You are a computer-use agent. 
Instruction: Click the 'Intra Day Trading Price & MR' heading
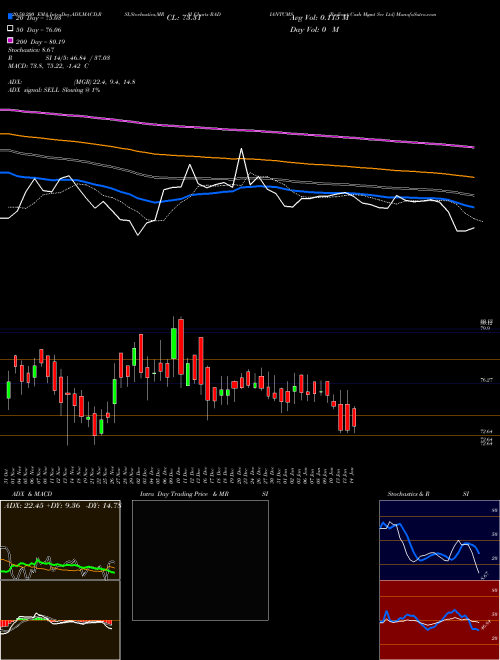coord(184,494)
